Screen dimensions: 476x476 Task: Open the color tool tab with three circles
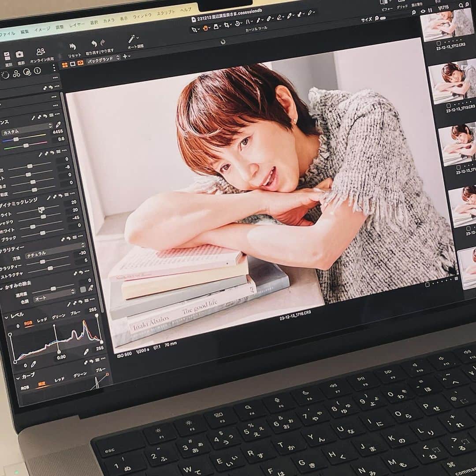[16, 74]
